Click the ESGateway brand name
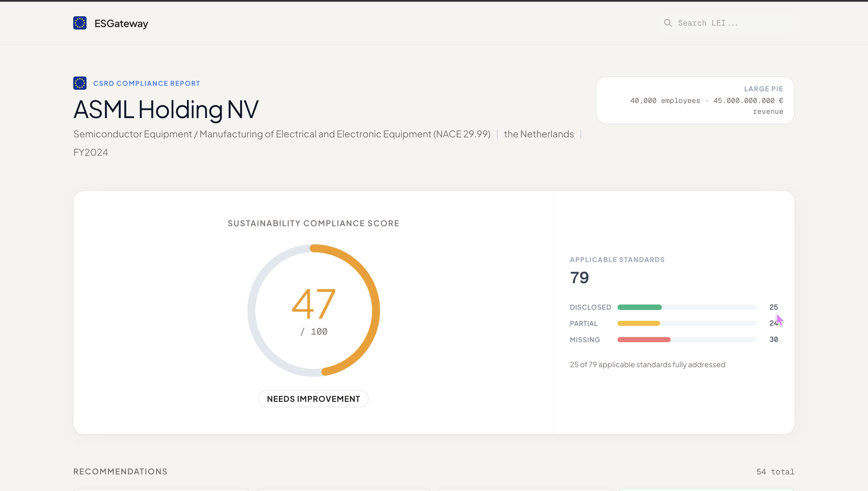Screen dimensions: 868x491 (121, 23)
